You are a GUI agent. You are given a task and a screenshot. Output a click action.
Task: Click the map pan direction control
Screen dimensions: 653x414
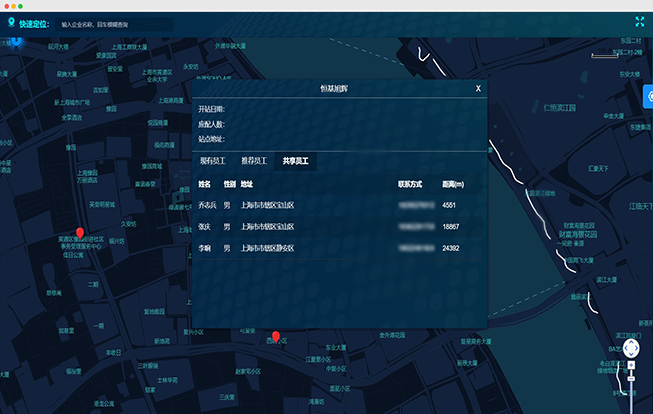[632, 349]
